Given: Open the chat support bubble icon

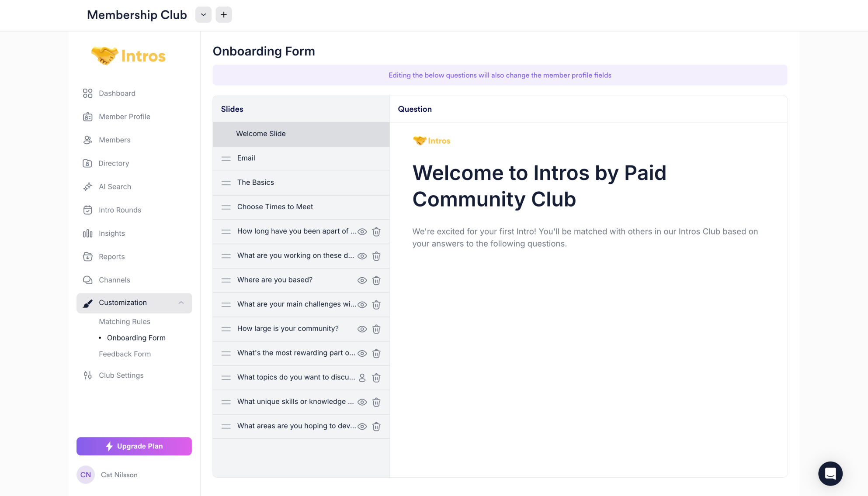Looking at the screenshot, I should coord(830,474).
